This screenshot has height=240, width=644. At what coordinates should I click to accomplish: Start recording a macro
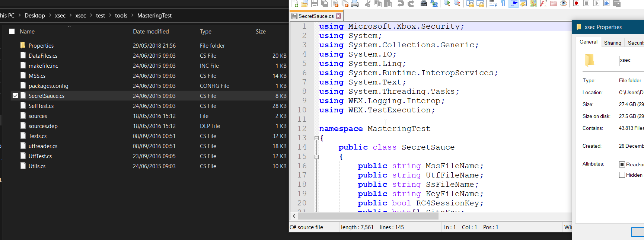pos(576,4)
